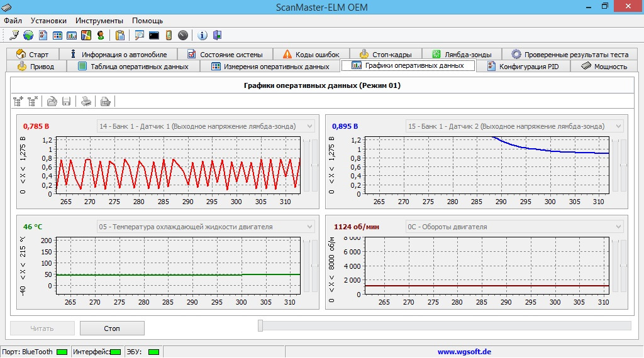Click the clipboard icon in the main toolbar
The width and height of the screenshot is (644, 358).
point(119,35)
